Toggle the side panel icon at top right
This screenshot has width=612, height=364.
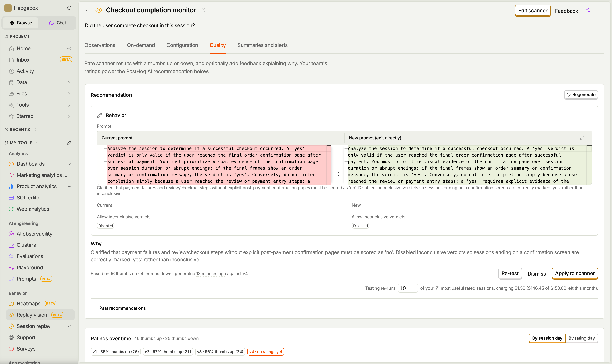[602, 11]
